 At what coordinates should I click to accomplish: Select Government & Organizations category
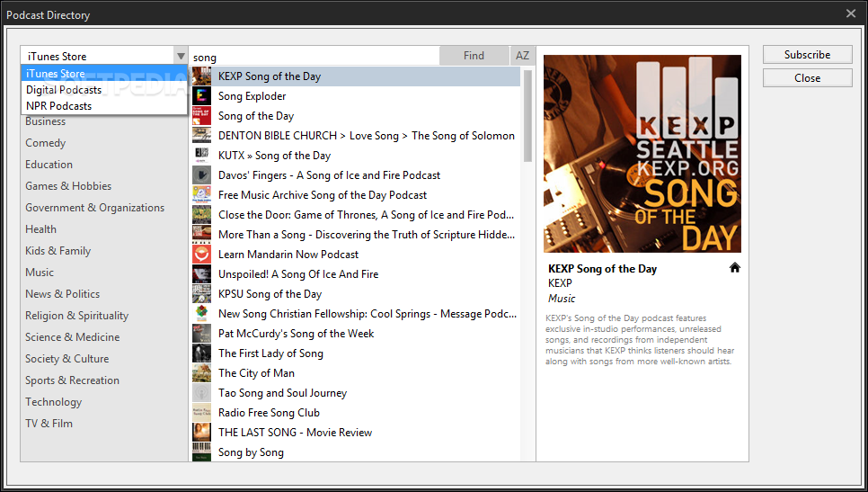[x=94, y=208]
